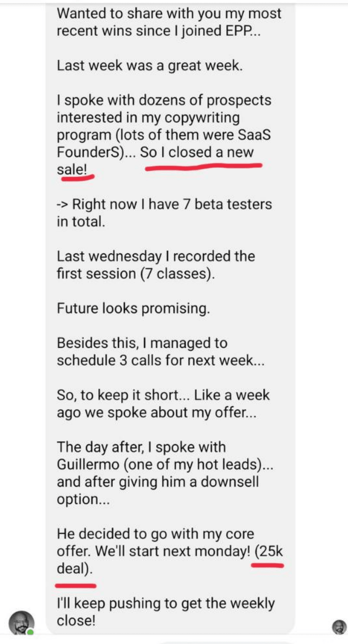Click the underlined word 'deal).'
The width and height of the screenshot is (348, 644).
click(x=74, y=568)
